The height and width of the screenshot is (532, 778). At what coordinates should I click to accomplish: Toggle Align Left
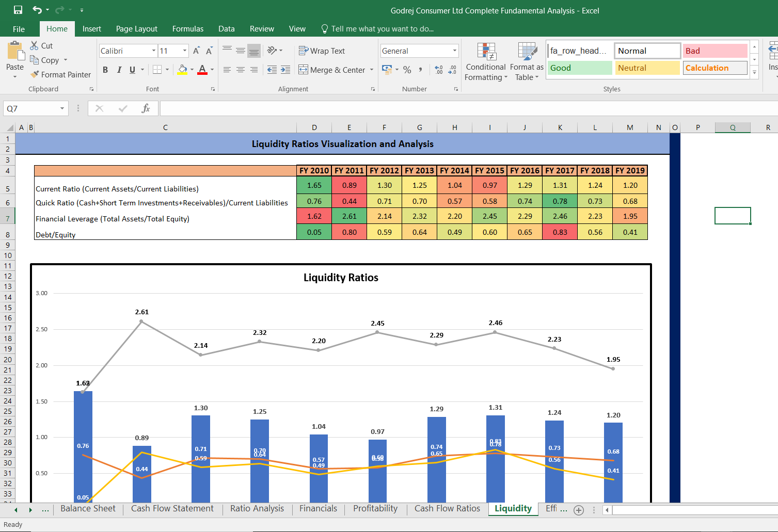pos(227,70)
